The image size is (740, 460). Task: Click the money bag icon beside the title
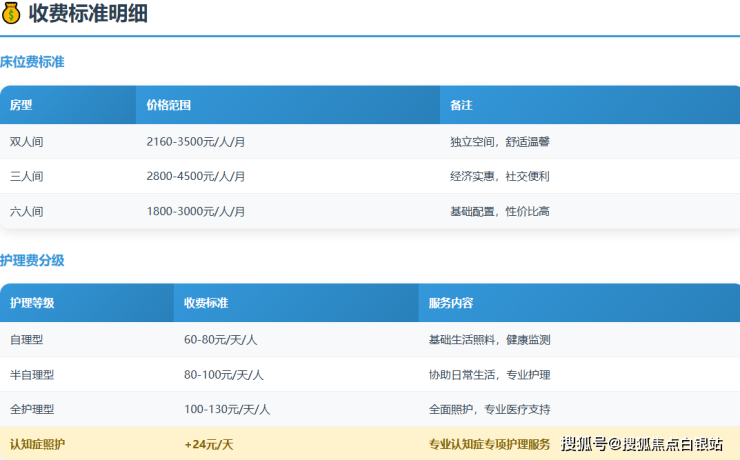[11, 14]
